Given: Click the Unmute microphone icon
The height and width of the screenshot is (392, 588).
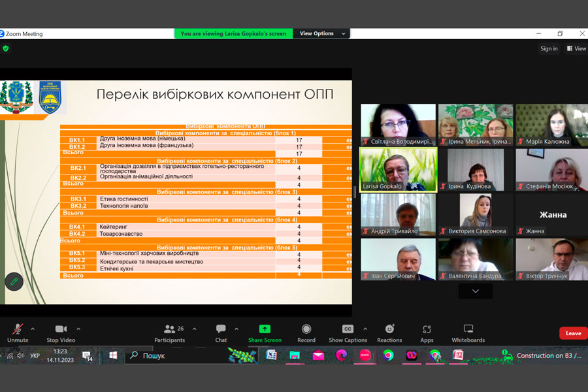Looking at the screenshot, I should point(17,329).
